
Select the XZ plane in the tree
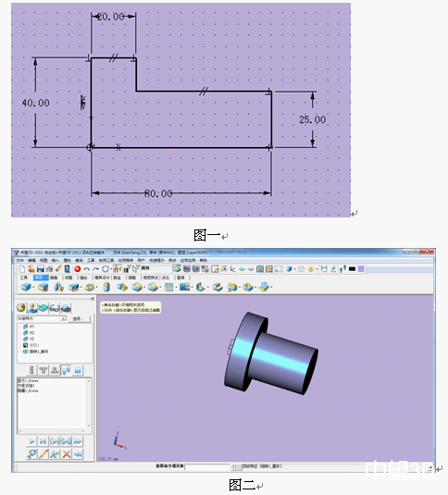(x=29, y=333)
